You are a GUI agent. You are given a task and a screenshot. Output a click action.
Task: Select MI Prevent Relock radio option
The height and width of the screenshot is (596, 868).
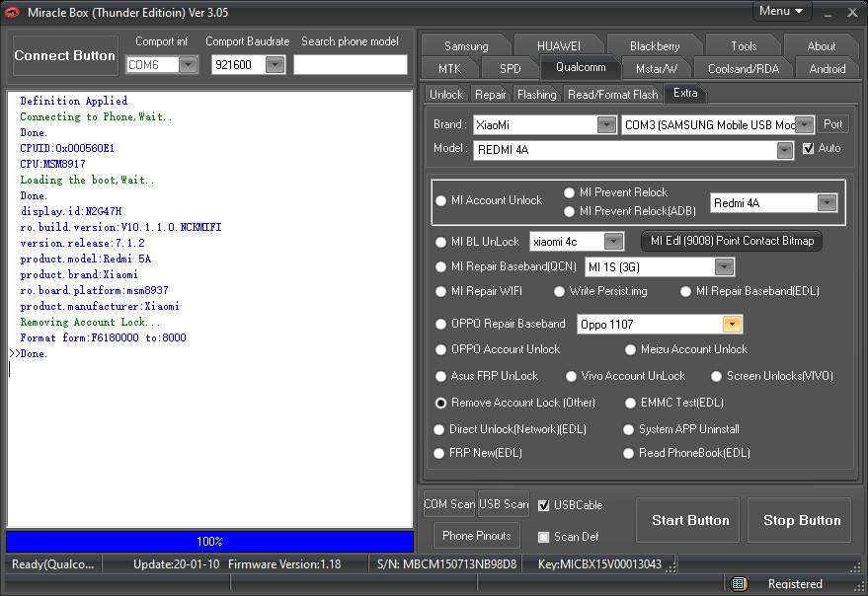coord(569,192)
